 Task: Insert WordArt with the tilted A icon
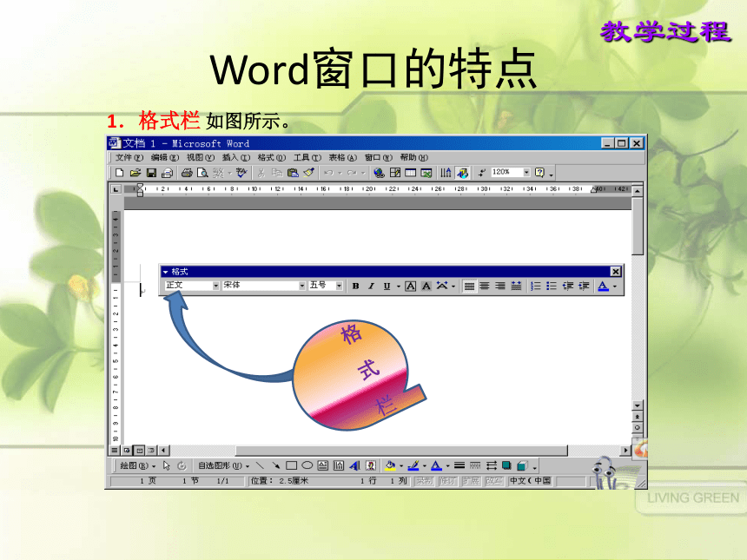coord(354,465)
